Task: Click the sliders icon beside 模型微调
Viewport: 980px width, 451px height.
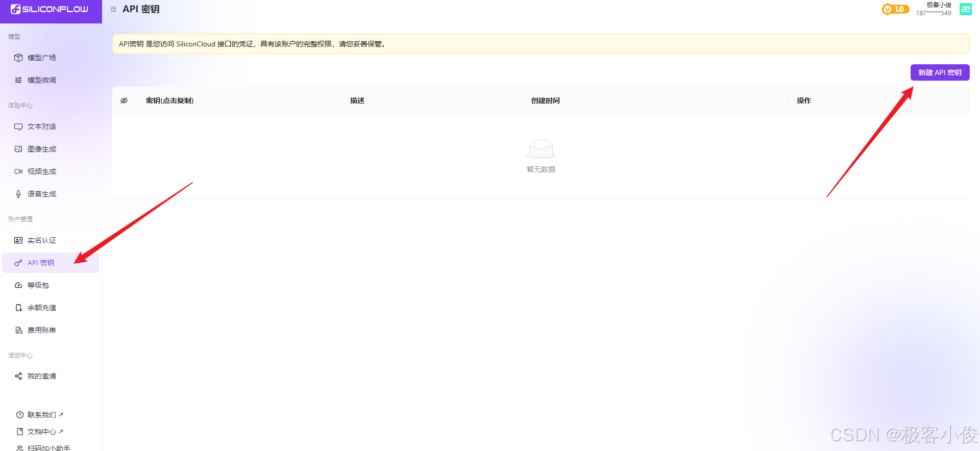Action: pos(18,80)
